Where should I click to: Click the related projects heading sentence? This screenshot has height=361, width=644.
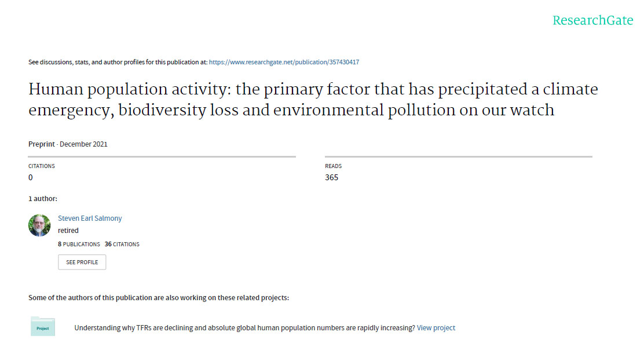click(159, 298)
